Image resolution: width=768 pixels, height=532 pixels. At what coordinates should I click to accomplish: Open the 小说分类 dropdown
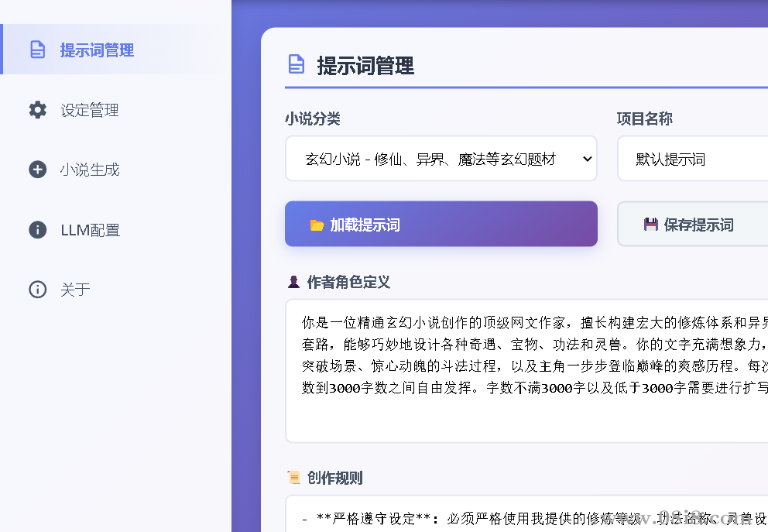click(x=441, y=158)
